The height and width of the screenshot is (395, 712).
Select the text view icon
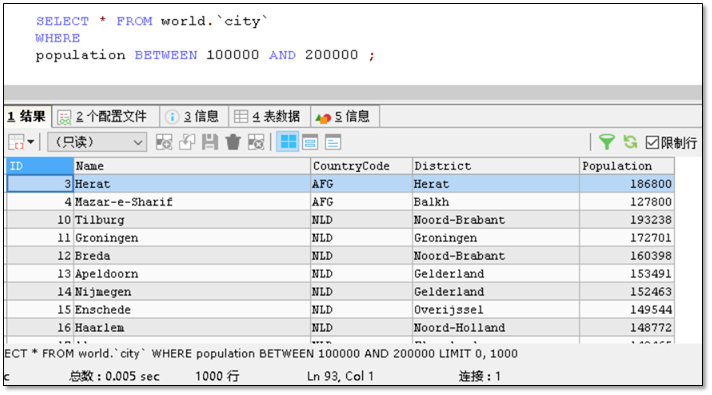coord(333,143)
